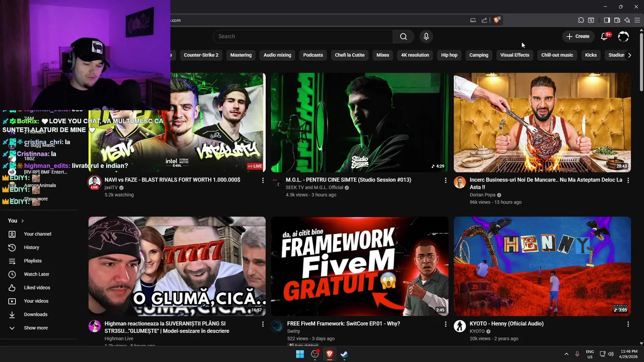644x362 pixels.
Task: Open KYOTO - Henny (Official Audio) title
Action: pos(507,324)
